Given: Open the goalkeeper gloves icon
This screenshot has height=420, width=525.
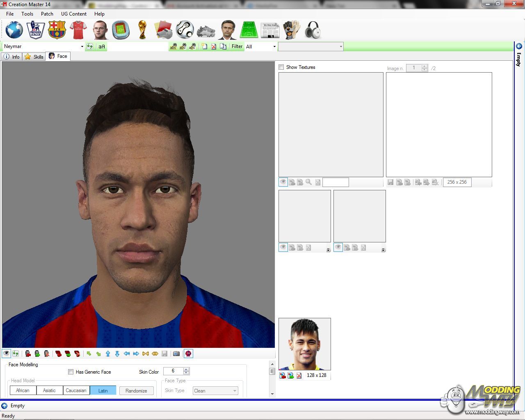Looking at the screenshot, I should point(292,30).
